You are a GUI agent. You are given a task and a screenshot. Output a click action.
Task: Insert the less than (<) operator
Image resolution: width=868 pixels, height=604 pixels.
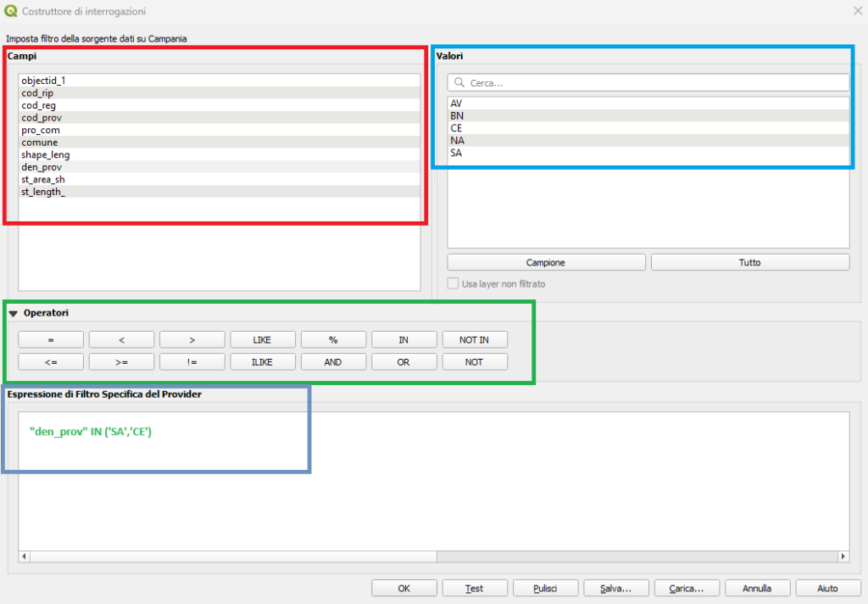coord(122,339)
